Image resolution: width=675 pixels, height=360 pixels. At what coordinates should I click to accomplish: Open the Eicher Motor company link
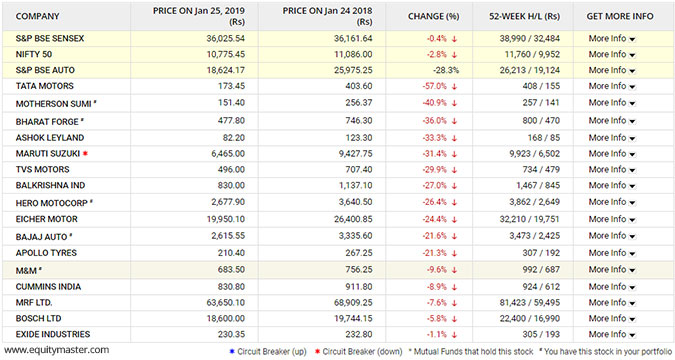tap(46, 219)
